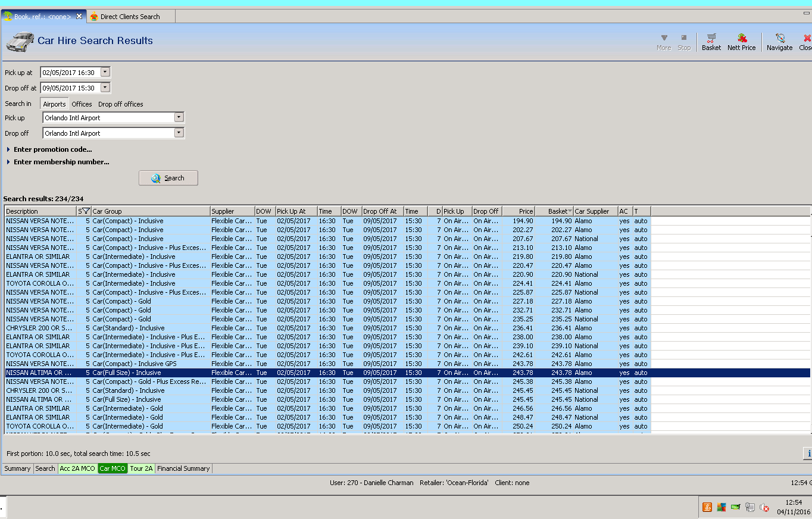The image size is (812, 519).
Task: Open the Drop off at date dropdown
Action: [x=105, y=87]
